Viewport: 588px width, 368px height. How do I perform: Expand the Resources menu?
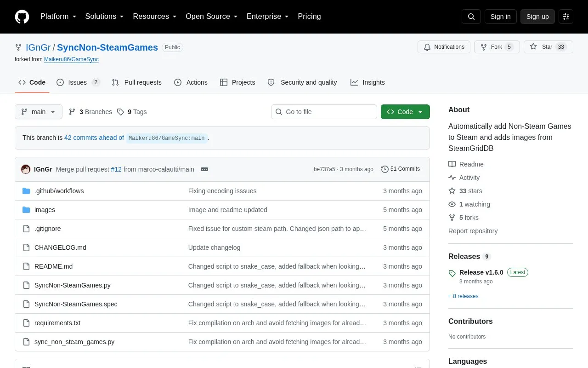pyautogui.click(x=155, y=17)
